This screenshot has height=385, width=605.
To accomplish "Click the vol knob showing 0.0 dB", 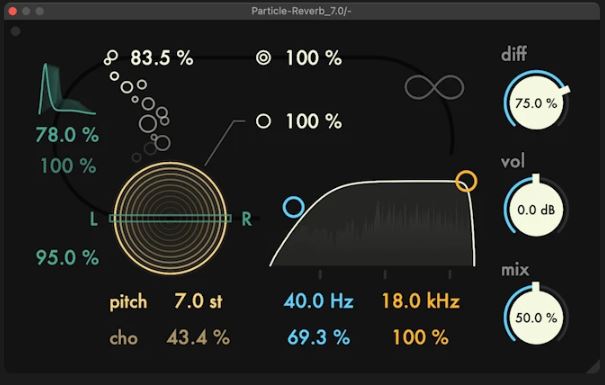I will 536,209.
